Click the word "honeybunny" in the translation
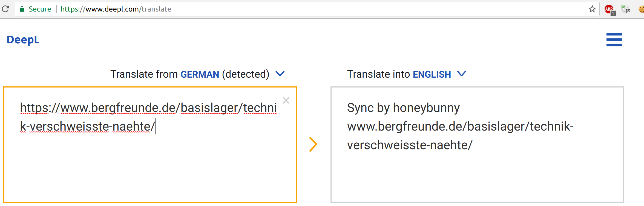The image size is (644, 206). tap(426, 108)
